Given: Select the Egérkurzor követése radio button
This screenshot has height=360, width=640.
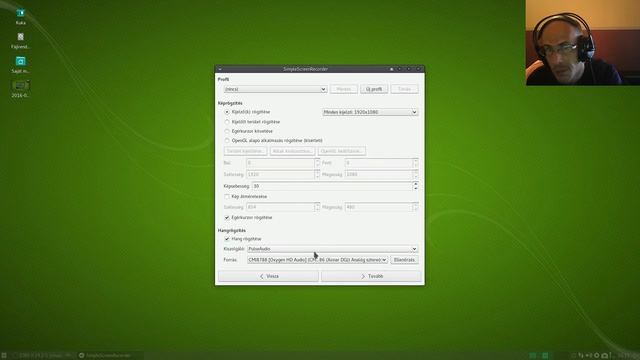Looking at the screenshot, I should coord(227,131).
